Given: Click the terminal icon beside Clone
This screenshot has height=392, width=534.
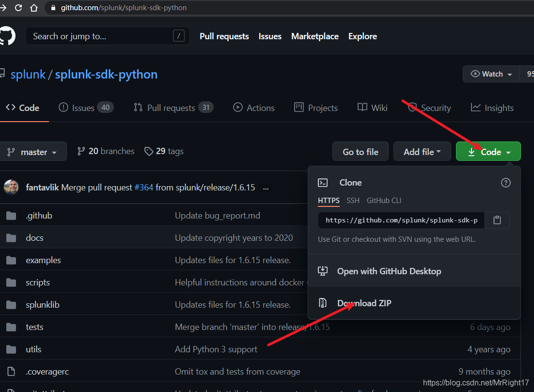Looking at the screenshot, I should click(x=323, y=183).
